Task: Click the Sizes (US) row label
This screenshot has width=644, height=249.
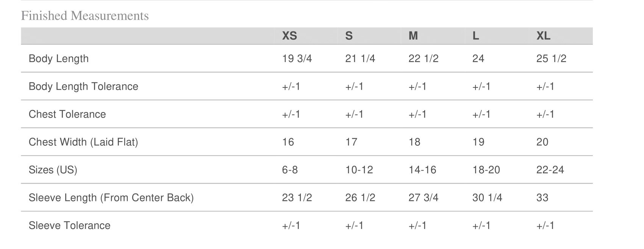Action: (x=53, y=170)
